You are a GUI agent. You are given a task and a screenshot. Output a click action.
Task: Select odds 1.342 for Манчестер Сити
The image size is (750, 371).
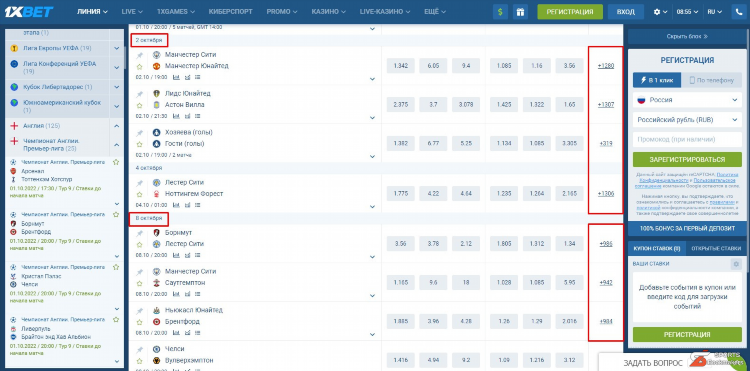coord(400,66)
